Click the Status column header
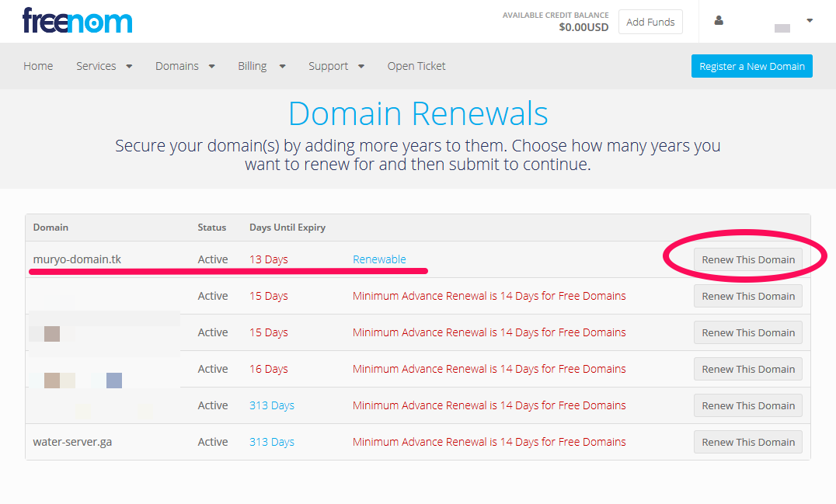Image resolution: width=836 pixels, height=504 pixels. [211, 228]
